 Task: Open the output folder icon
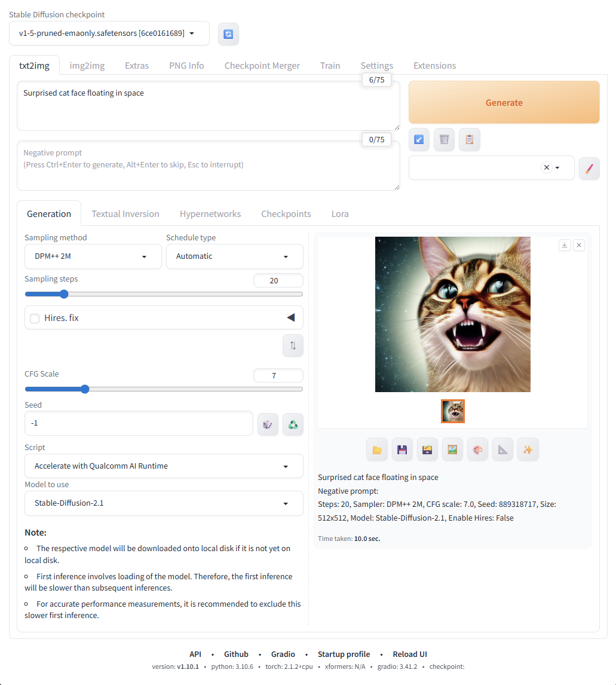click(377, 449)
